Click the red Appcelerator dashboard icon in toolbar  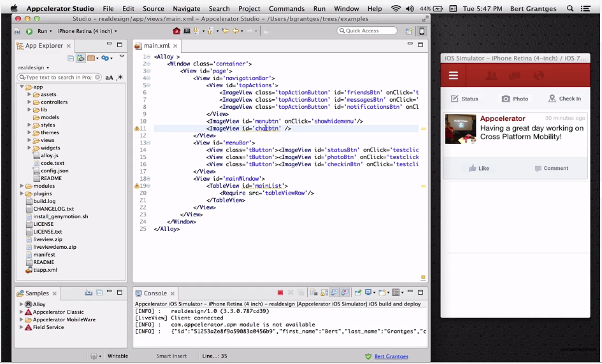coord(176,31)
